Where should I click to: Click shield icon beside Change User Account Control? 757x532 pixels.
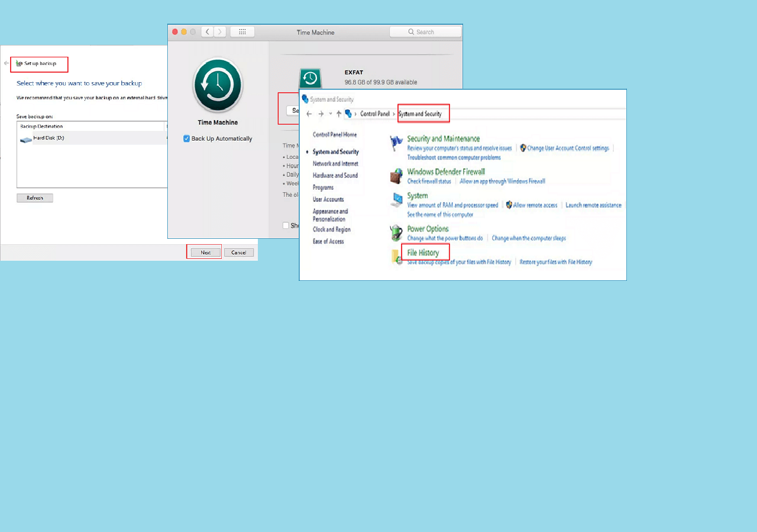coord(523,148)
